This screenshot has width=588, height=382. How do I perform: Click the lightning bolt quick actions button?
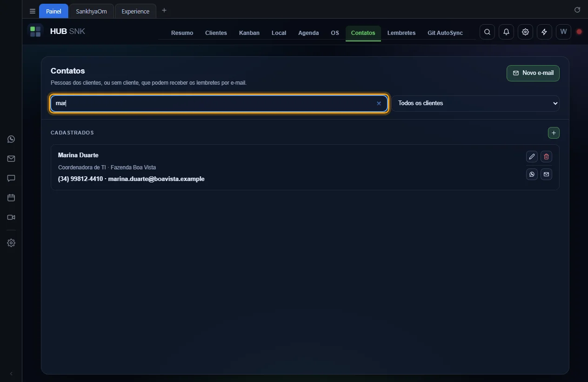[544, 32]
